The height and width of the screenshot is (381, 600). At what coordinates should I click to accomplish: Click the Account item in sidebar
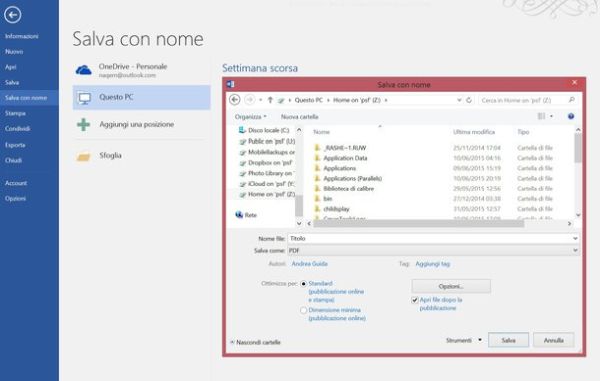coord(16,183)
